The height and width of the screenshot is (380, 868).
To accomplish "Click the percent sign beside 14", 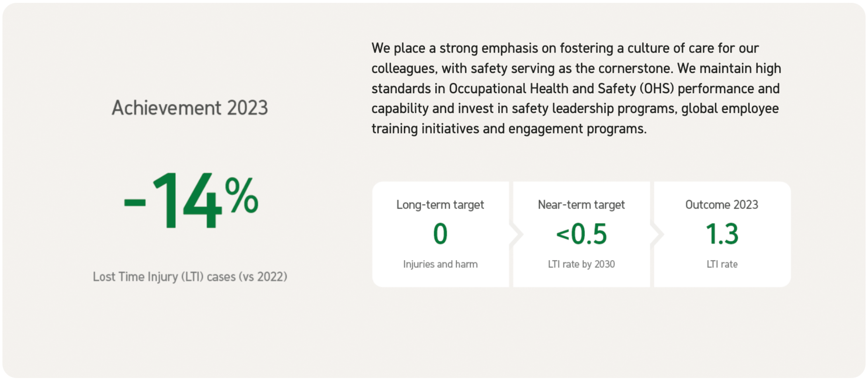I will tap(242, 195).
